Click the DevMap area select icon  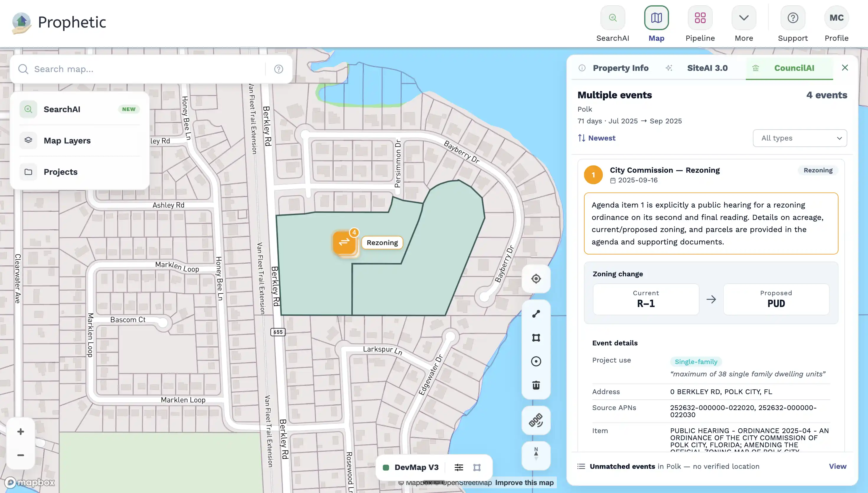477,468
